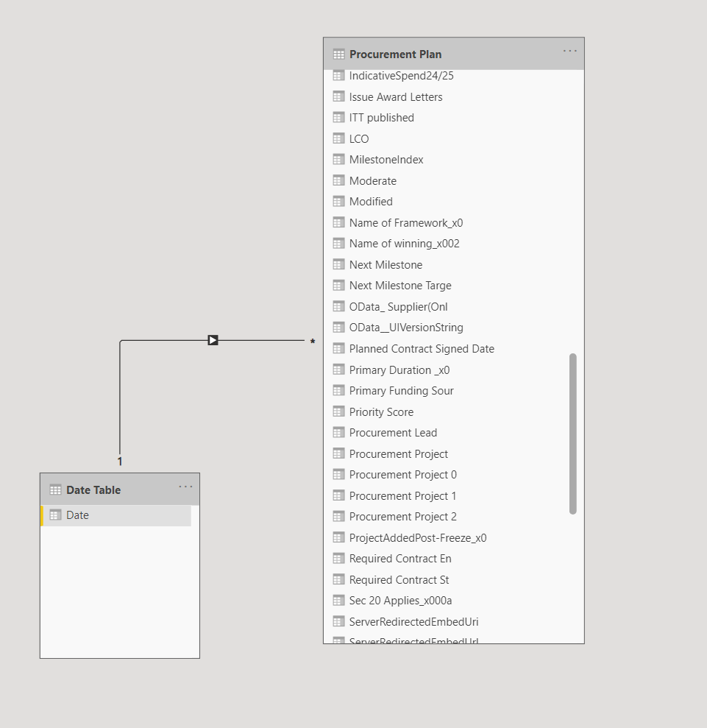Select the MilestoneIndex field
Screen dimensions: 707x728
(386, 160)
